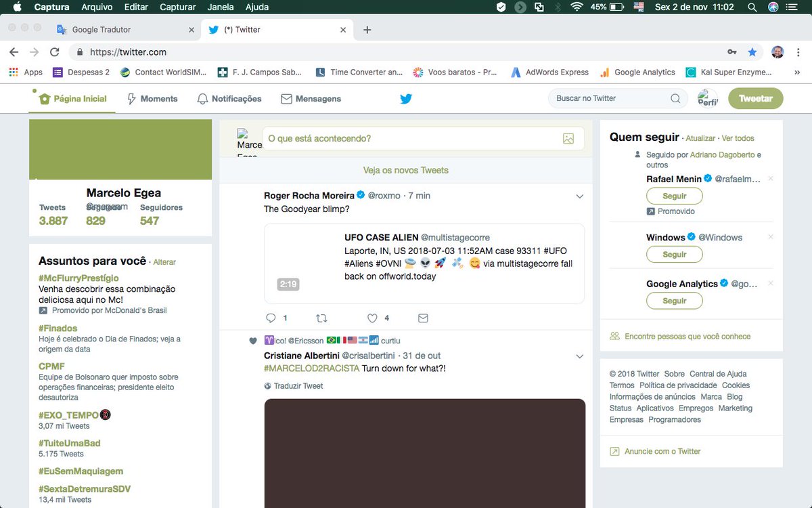Play the UFO CASE ALIEN video marked 2:19

[288, 284]
